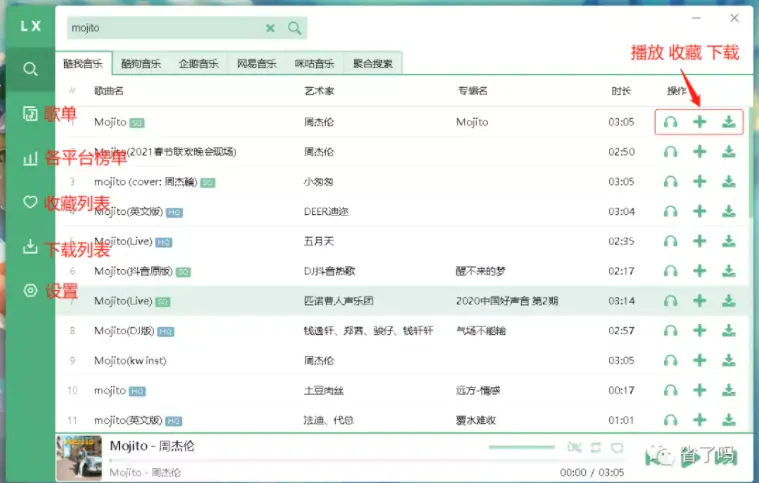Click the 专辑名 column header

(x=473, y=91)
